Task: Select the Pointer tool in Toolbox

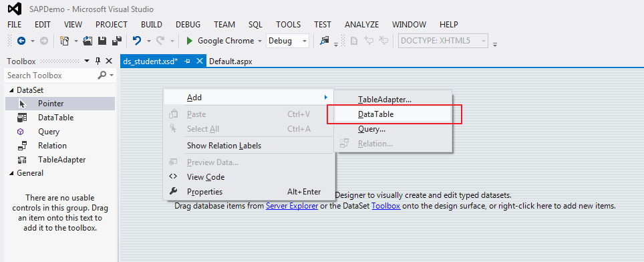Action: (60, 104)
